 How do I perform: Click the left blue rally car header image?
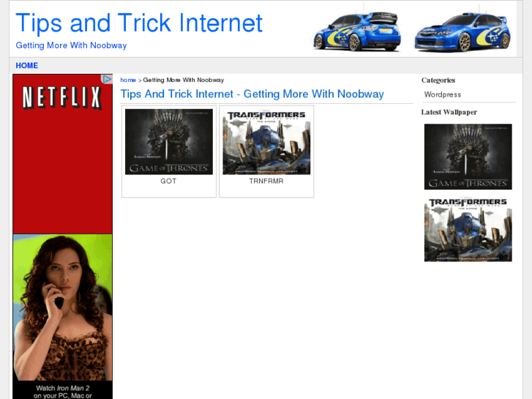point(357,31)
